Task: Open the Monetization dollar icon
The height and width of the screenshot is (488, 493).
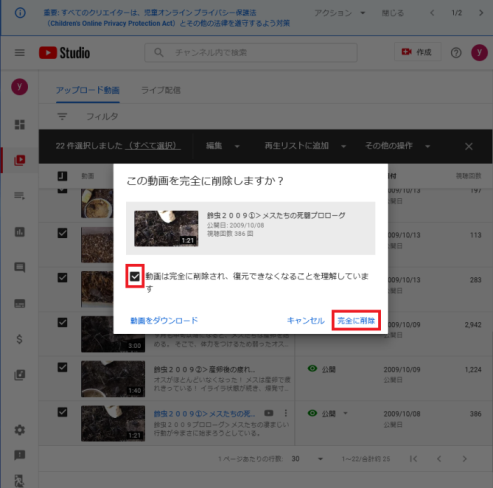Action: pos(19,339)
